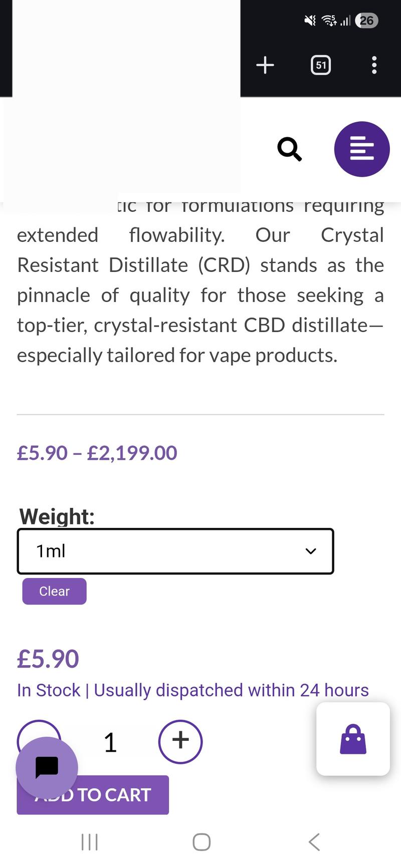Screen dimensions: 401x868
Task: View the shopping bag cart
Action: [x=353, y=739]
